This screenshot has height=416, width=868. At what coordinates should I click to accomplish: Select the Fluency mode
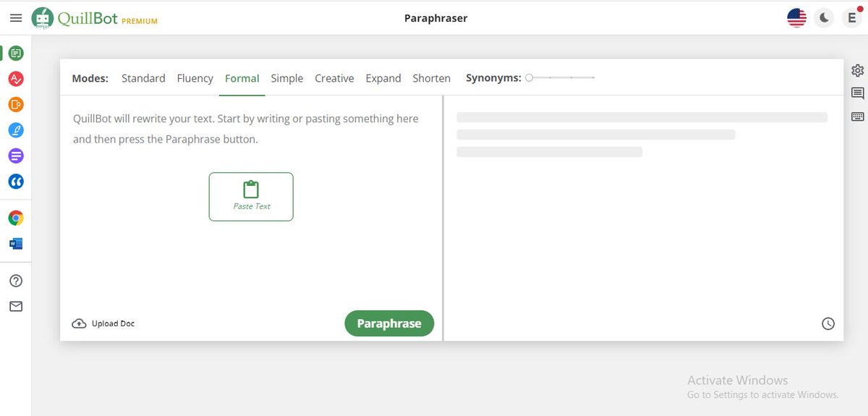tap(195, 78)
